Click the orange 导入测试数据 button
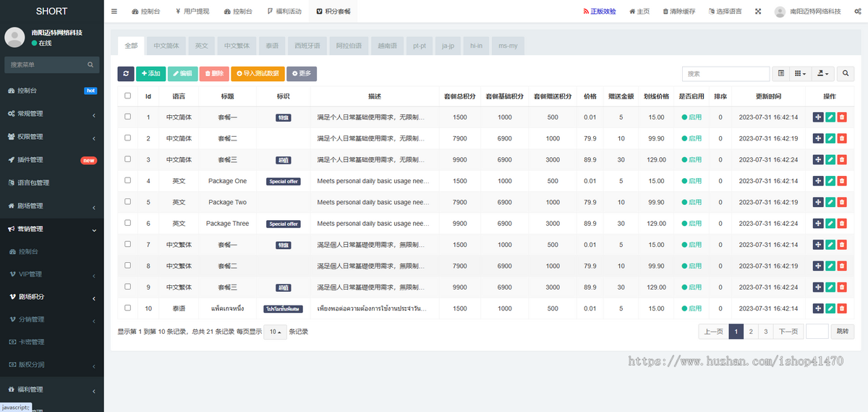 258,73
